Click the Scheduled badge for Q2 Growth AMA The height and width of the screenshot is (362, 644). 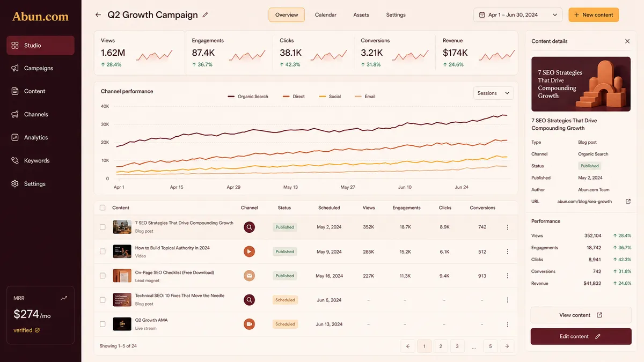(285, 324)
